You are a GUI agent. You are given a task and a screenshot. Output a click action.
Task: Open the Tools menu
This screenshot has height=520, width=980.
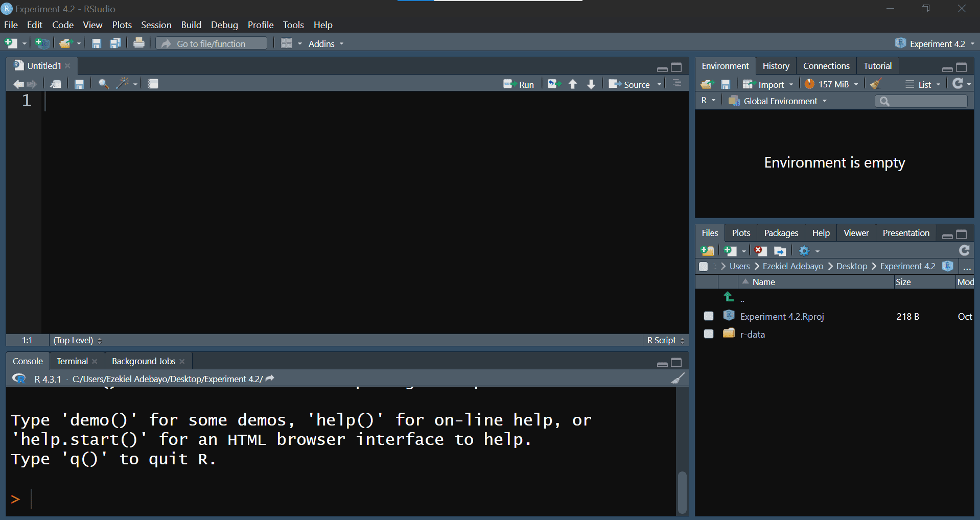pos(293,25)
